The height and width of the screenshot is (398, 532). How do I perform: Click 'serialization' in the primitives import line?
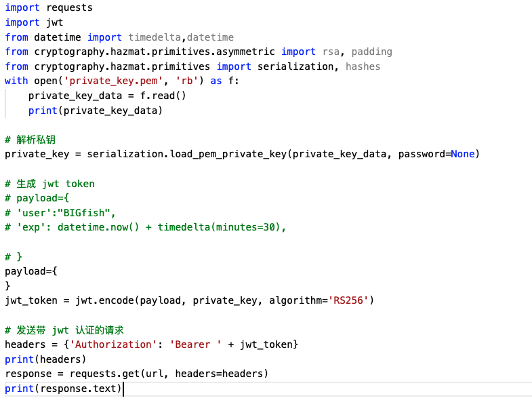pos(295,66)
